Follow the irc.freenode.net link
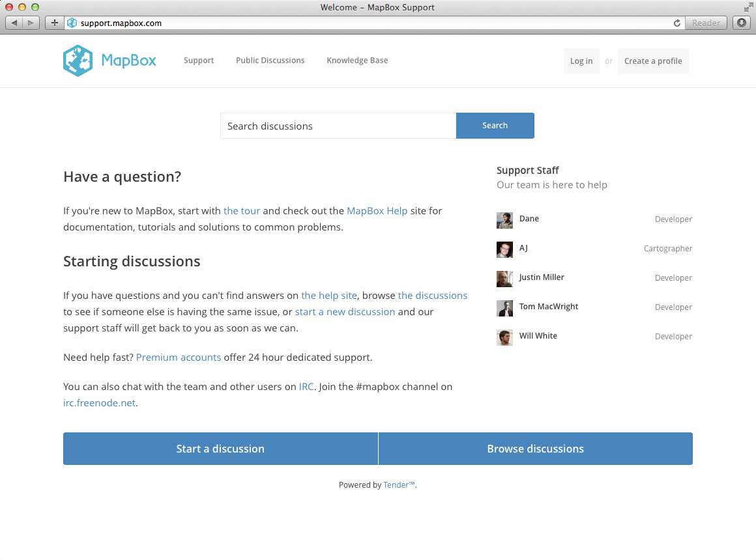The width and height of the screenshot is (756, 560). coord(99,403)
